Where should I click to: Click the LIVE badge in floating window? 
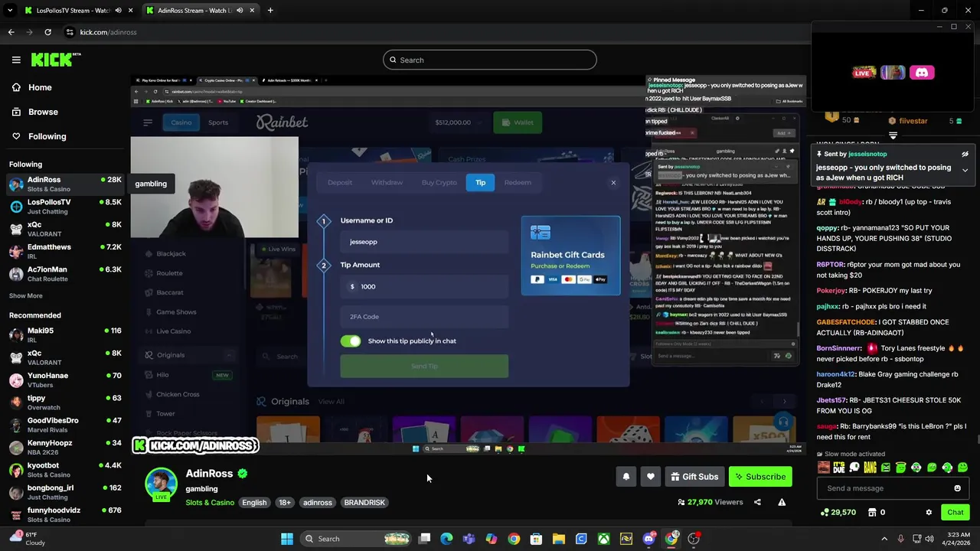(864, 73)
